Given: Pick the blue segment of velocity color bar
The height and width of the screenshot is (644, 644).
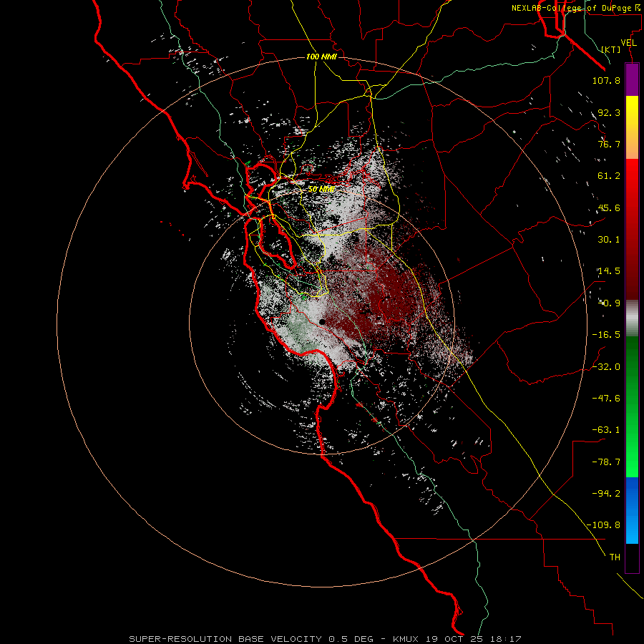Looking at the screenshot, I should 632,510.
